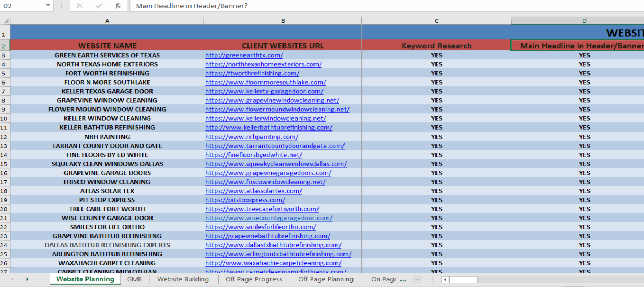The height and width of the screenshot is (287, 644).
Task: Select row 2 header
Action: [x=5, y=46]
